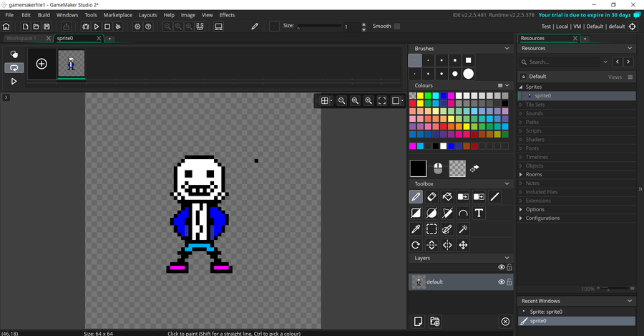Select the Polygon tool
The width and height of the screenshot is (644, 336).
pos(447,213)
